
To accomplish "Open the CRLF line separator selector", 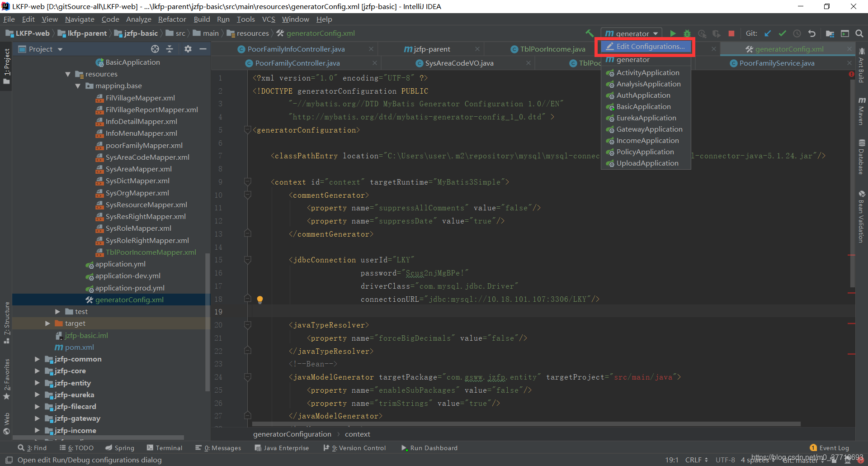I will point(697,460).
